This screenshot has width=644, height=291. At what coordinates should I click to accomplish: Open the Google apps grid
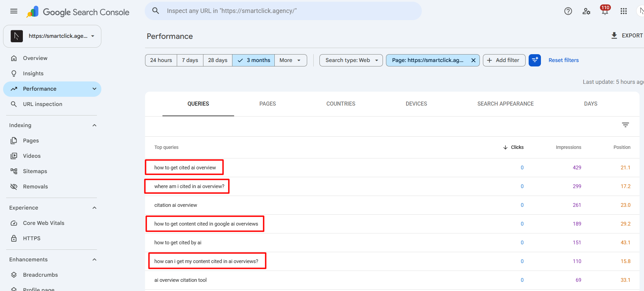(624, 11)
